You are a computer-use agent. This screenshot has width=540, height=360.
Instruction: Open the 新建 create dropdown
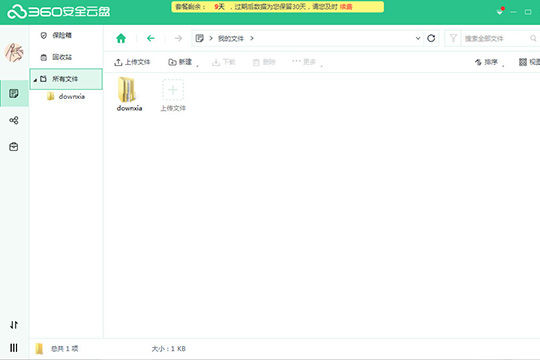click(183, 62)
